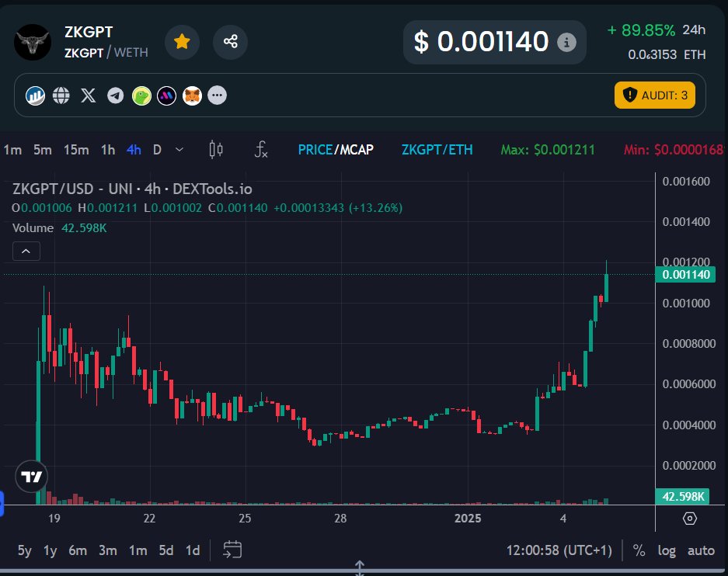Share the ZKGPT pair via share icon

(230, 42)
